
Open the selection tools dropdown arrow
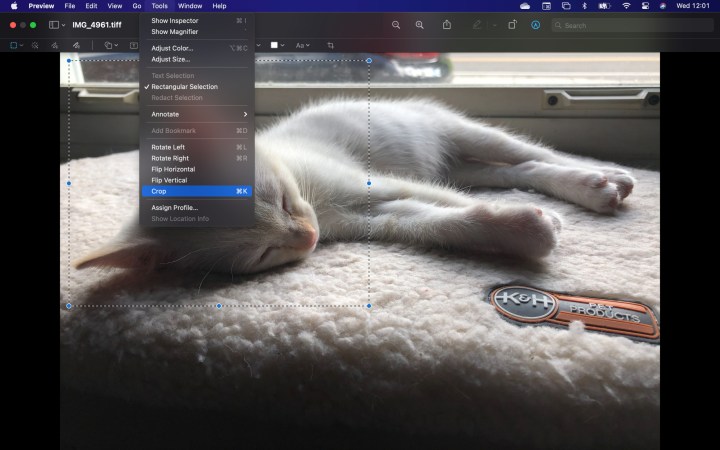click(x=21, y=45)
